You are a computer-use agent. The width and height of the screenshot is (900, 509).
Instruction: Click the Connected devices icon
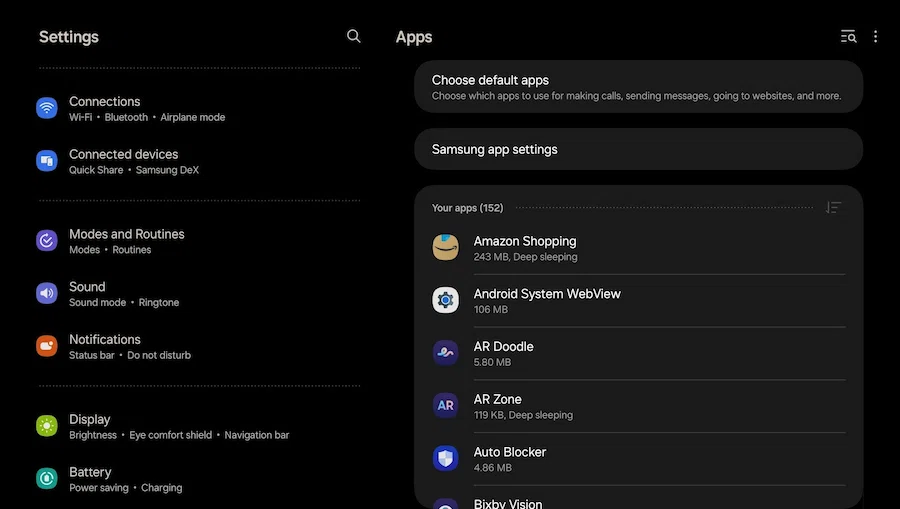pos(47,161)
